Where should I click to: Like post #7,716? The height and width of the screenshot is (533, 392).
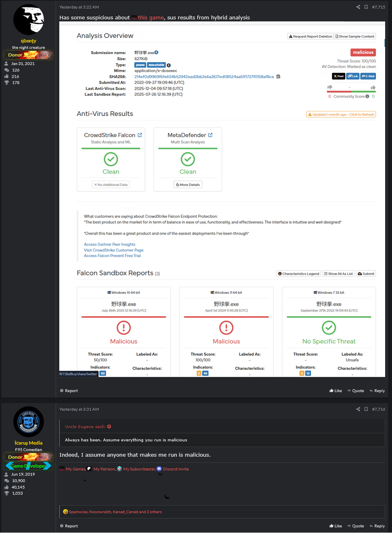336,526
